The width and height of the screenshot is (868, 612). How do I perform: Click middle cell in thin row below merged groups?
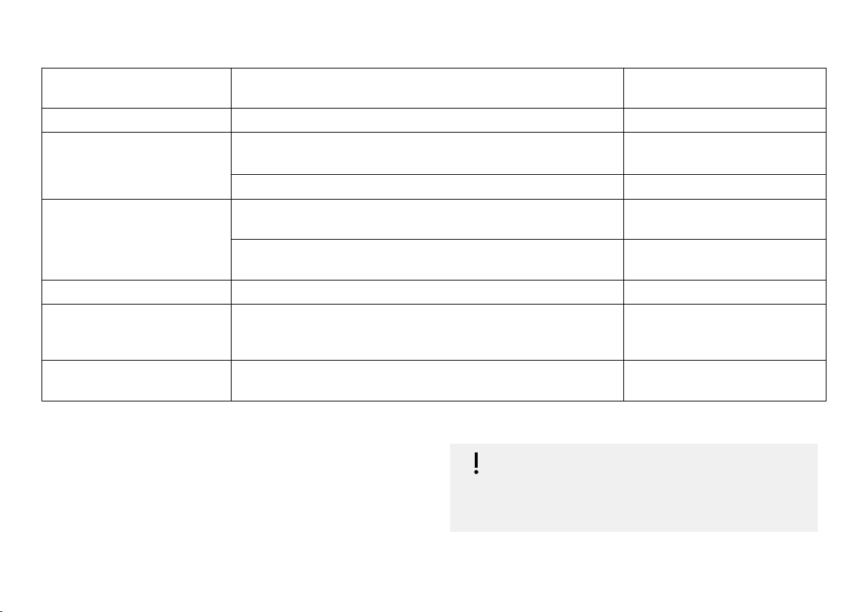pos(427,292)
